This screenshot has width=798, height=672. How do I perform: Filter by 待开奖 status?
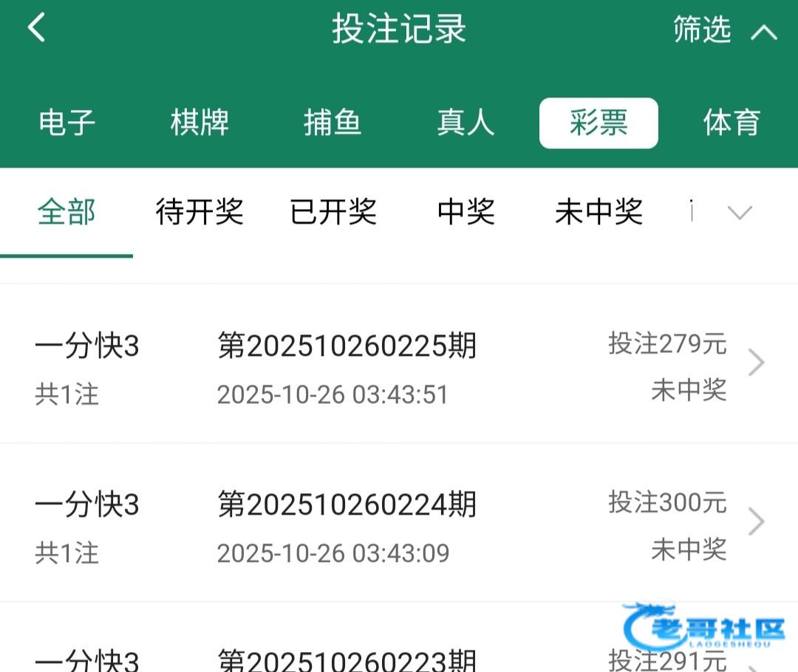click(x=199, y=213)
